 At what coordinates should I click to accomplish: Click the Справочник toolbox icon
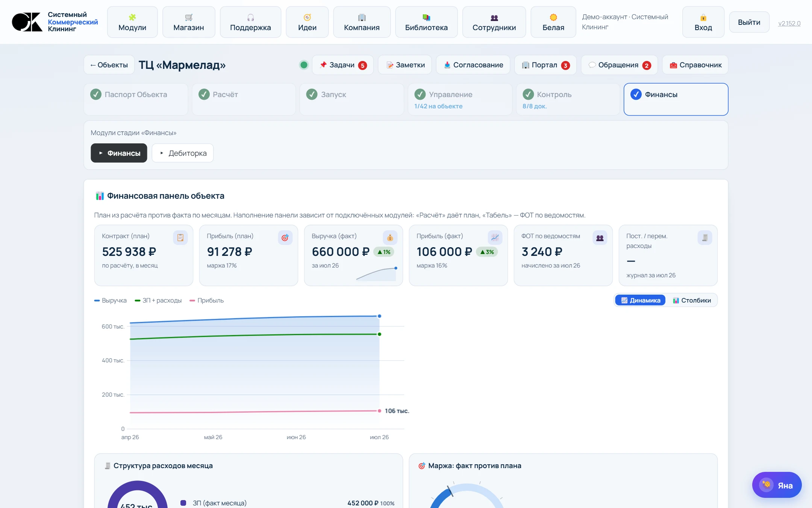point(673,65)
